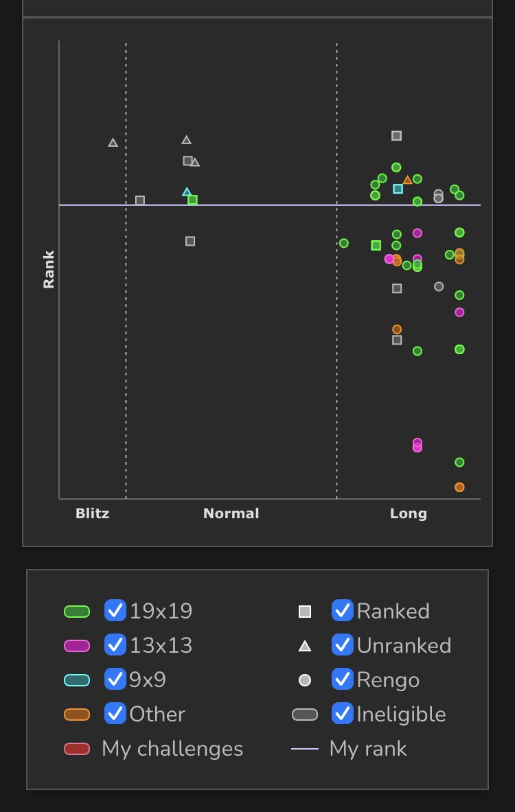Disable the Ineligible checkbox
515x812 pixels.
343,714
